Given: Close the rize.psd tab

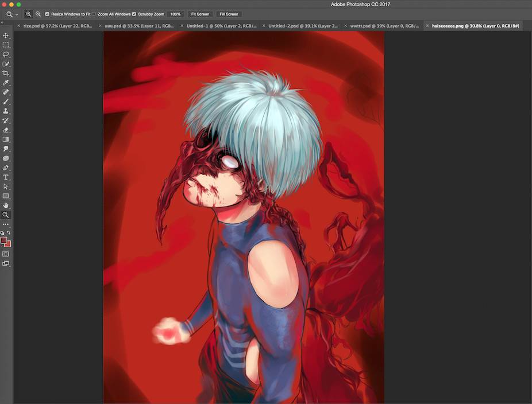Looking at the screenshot, I should pyautogui.click(x=18, y=26).
